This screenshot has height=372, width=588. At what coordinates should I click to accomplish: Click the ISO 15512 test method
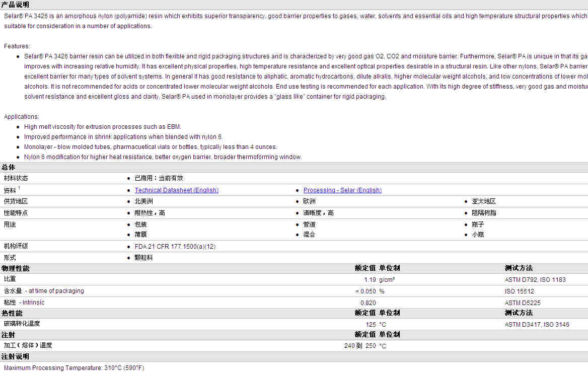tap(520, 291)
